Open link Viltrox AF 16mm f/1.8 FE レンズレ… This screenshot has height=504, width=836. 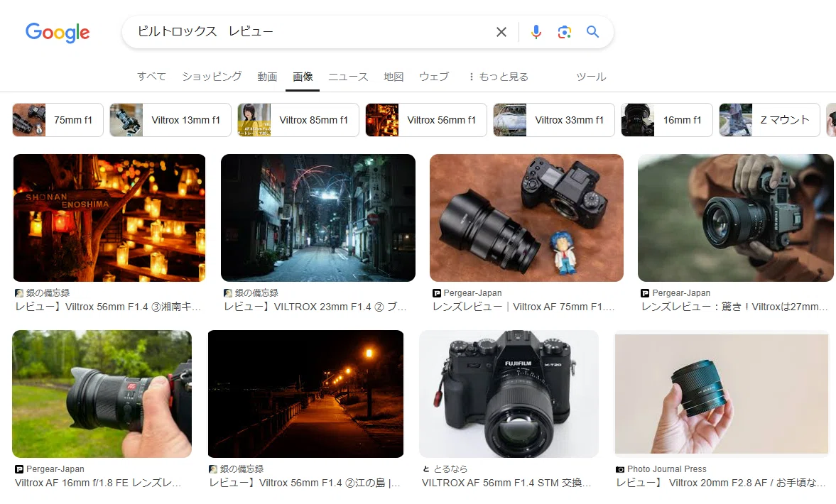click(x=98, y=483)
